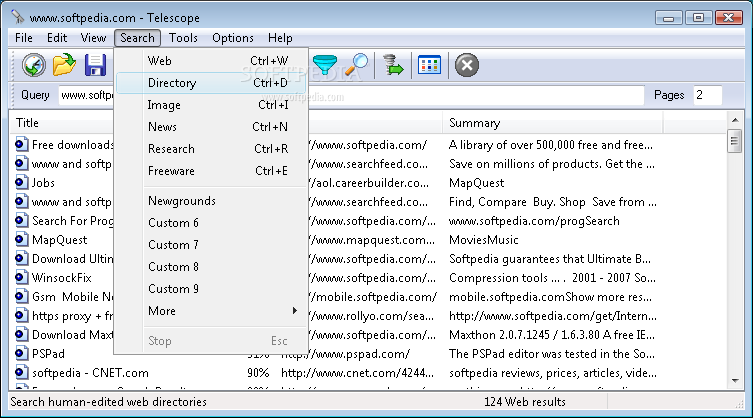
Task: Click the Gsm Mobile result title
Action: tap(72, 297)
